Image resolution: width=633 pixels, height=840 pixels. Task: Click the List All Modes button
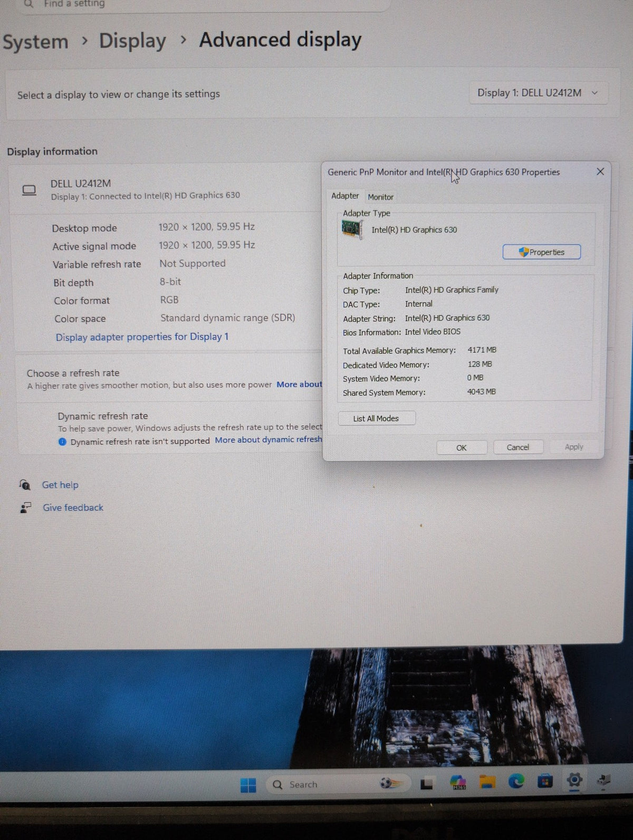[376, 418]
